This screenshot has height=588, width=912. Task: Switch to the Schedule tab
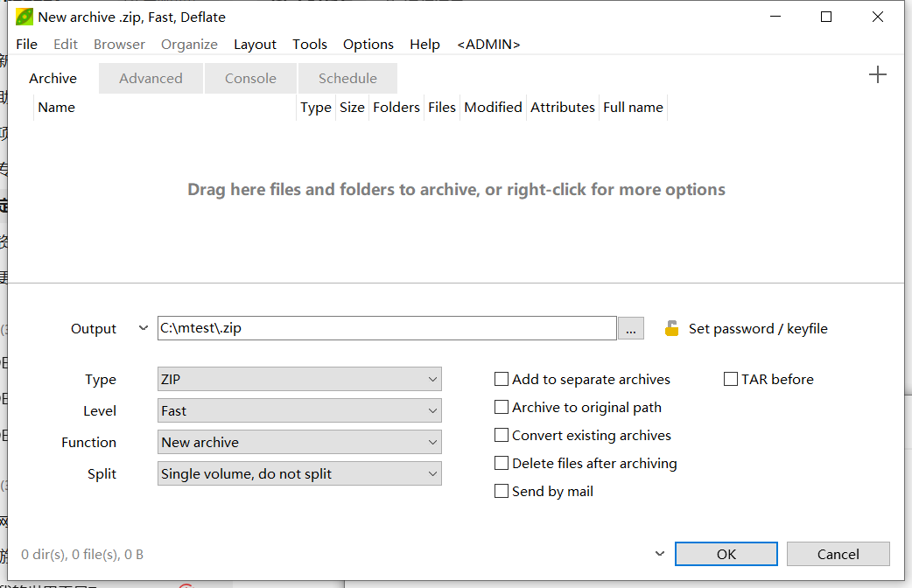347,79
